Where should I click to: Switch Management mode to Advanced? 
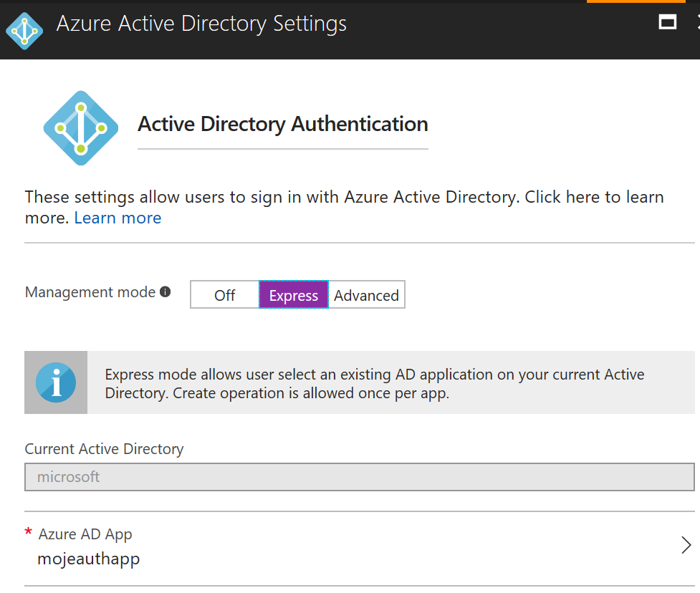click(x=367, y=294)
